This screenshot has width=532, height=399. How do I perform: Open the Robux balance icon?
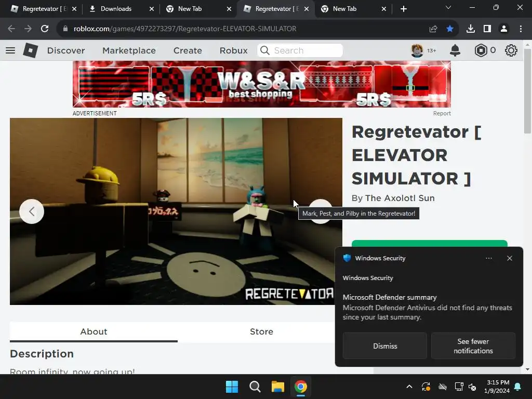(481, 50)
